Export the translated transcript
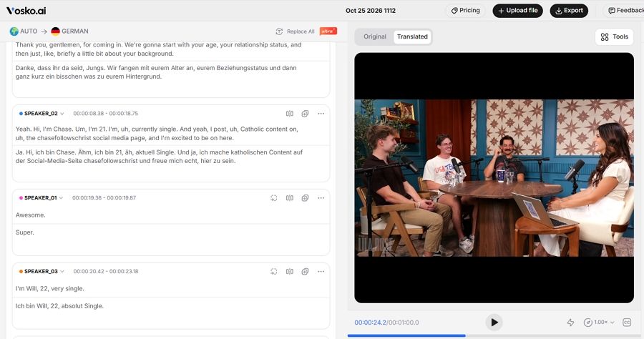This screenshot has width=644, height=339. pos(569,11)
